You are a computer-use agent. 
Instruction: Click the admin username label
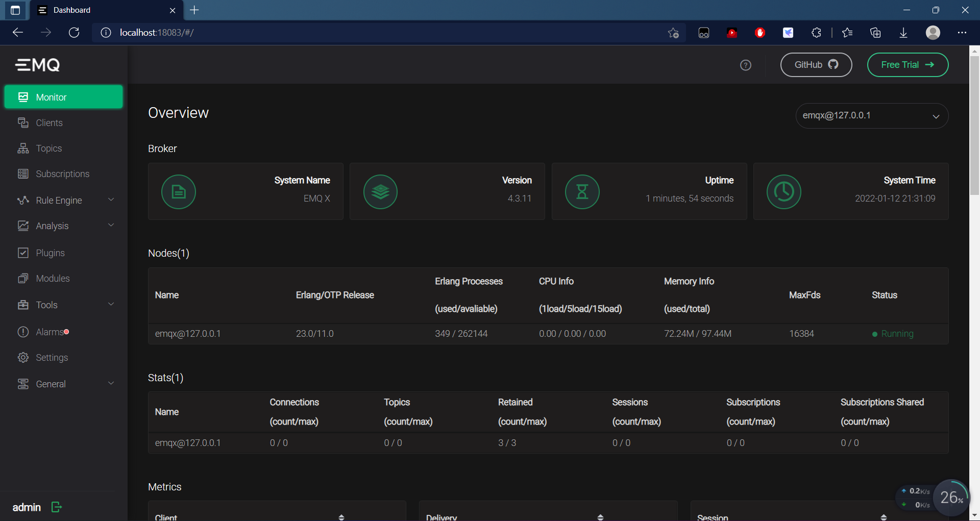[x=27, y=507]
